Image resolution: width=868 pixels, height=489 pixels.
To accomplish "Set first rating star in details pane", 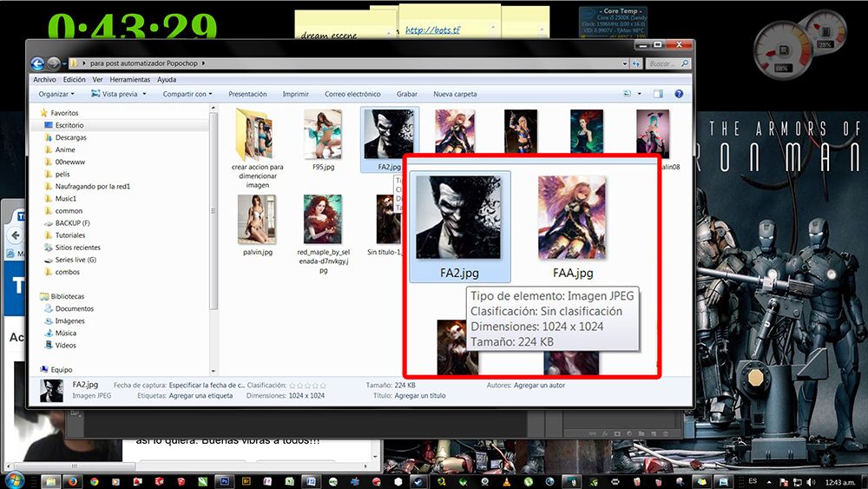I will coord(293,386).
